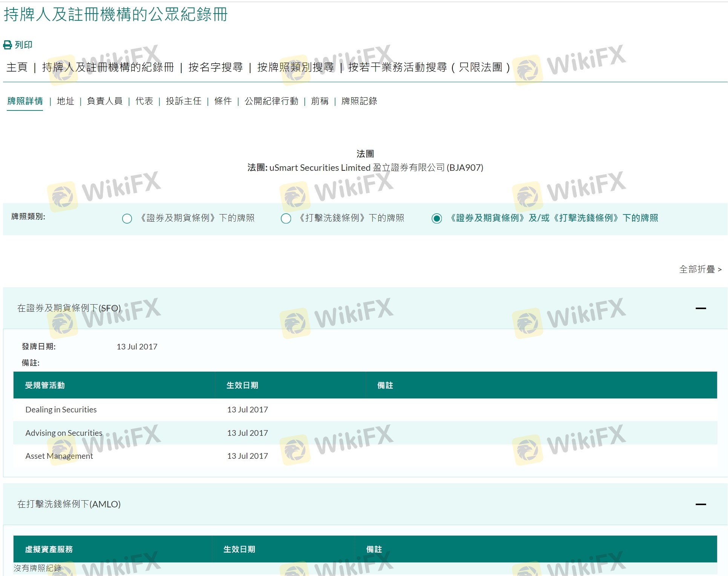Collapse the 在證券及期貨條例下(SFO) section
Image resolution: width=728 pixels, height=576 pixels.
pyautogui.click(x=701, y=308)
